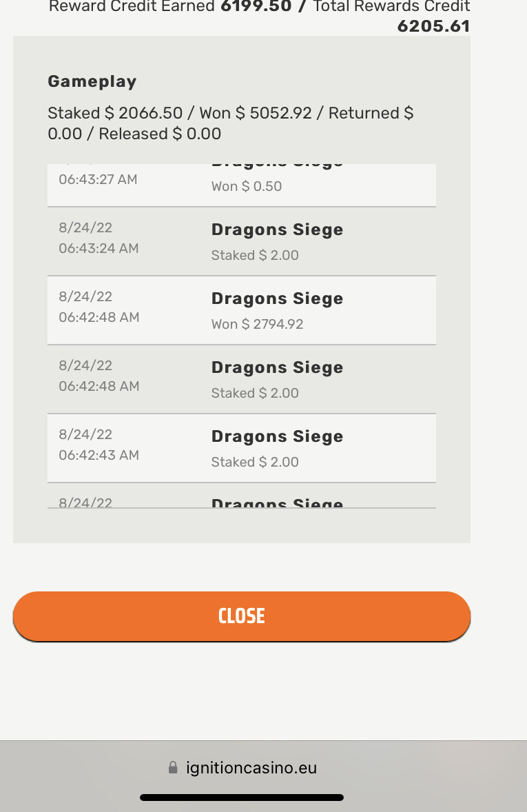Select Staked $ 2.00 in the 06:42:43 entry
The width and height of the screenshot is (527, 812).
point(255,462)
